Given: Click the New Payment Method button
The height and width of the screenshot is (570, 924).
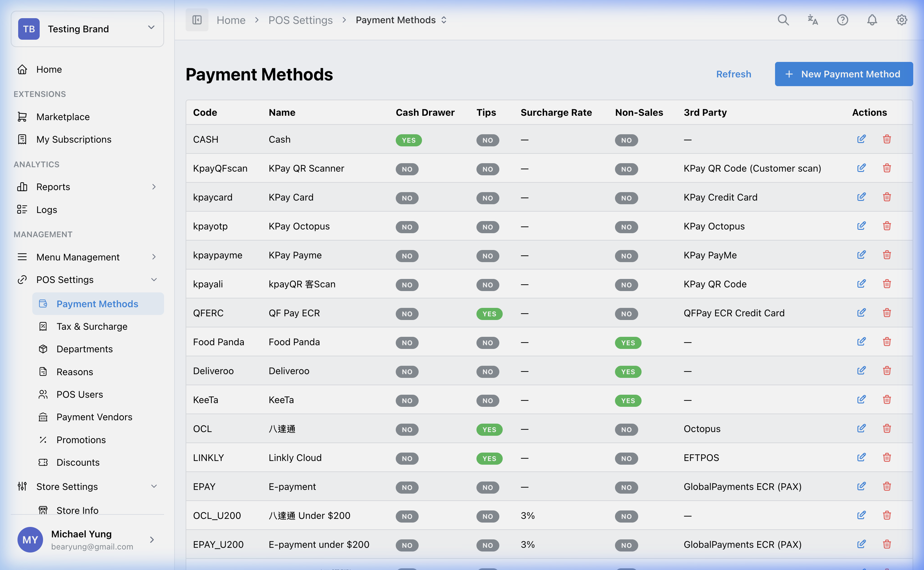Looking at the screenshot, I should pos(843,74).
